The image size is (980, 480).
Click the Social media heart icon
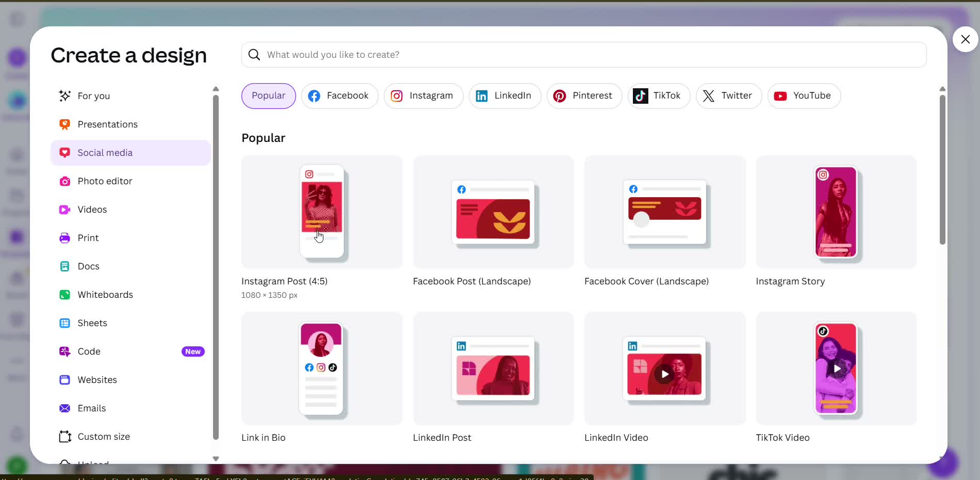coord(64,153)
